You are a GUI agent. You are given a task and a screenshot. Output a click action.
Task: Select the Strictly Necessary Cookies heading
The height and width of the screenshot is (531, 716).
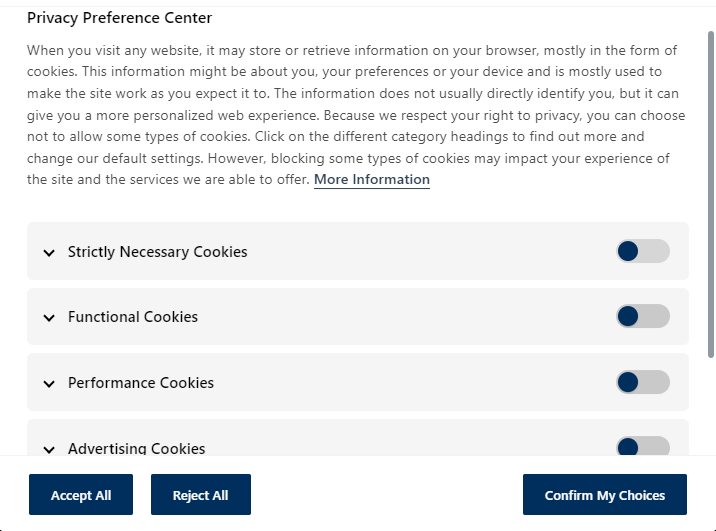pos(158,252)
